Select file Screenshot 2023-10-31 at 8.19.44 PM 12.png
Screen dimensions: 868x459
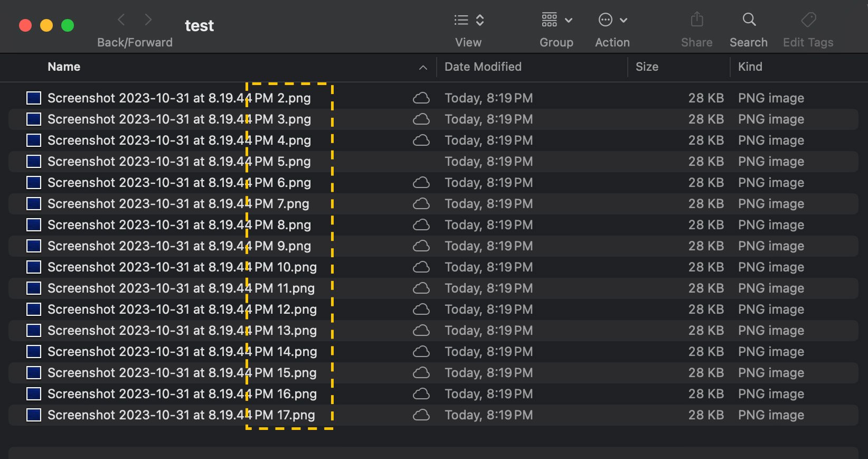(x=182, y=310)
